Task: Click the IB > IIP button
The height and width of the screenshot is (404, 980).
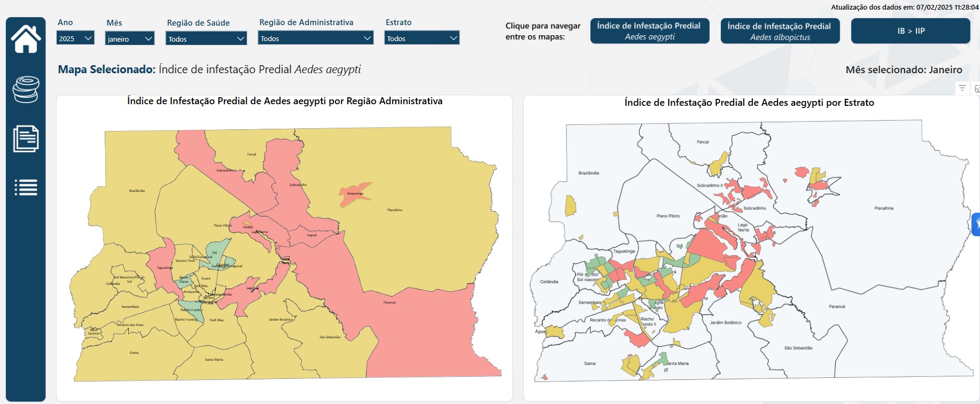Action: pyautogui.click(x=910, y=31)
